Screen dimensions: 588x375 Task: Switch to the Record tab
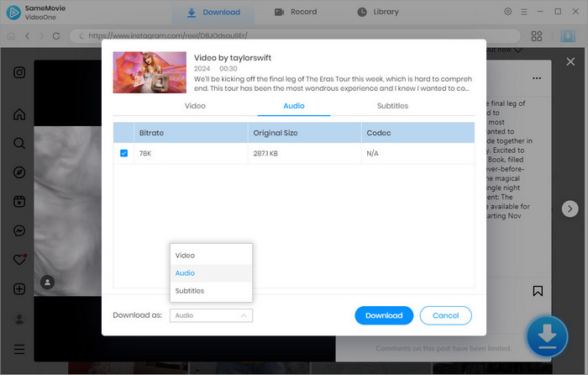pos(296,12)
